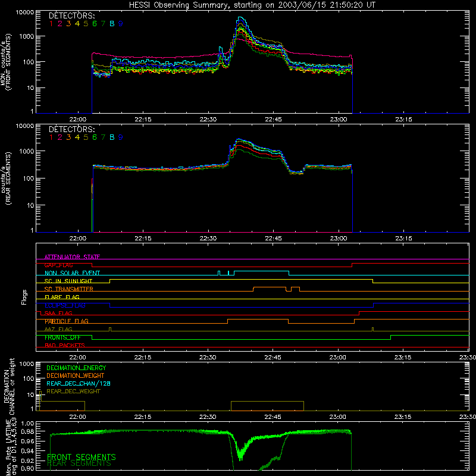The height and width of the screenshot is (476, 476).
Task: Click the HESSI Observing Summary title
Action: (252, 5)
